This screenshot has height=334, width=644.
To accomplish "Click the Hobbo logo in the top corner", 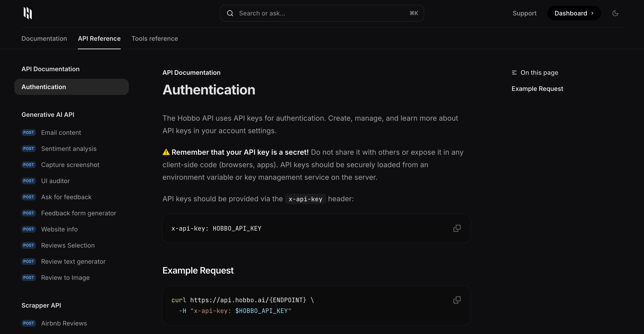I will pyautogui.click(x=27, y=13).
